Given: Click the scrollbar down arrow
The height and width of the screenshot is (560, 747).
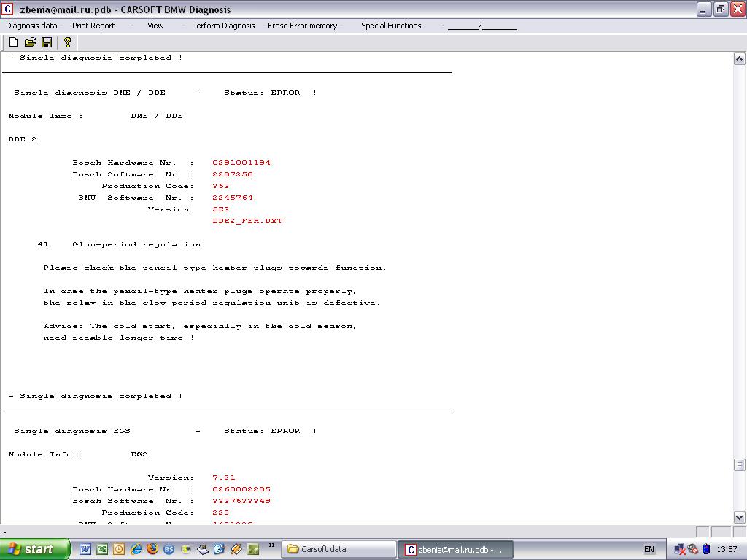Looking at the screenshot, I should coord(739,517).
